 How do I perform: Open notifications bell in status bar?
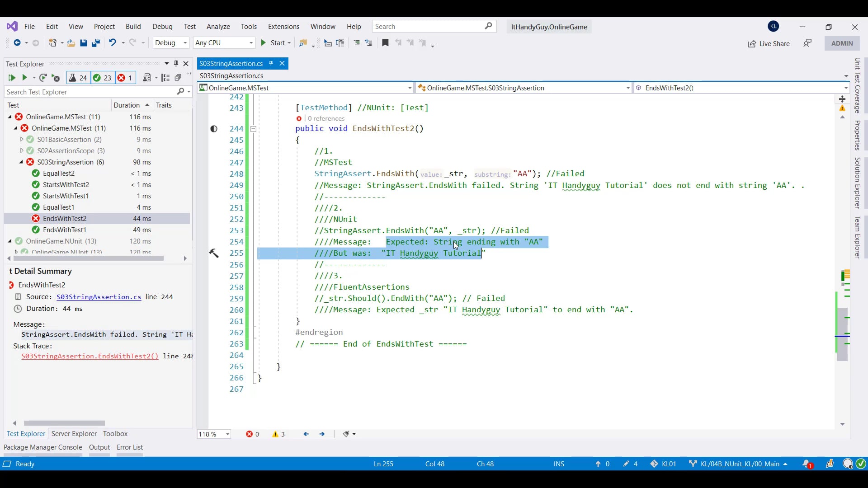(x=807, y=464)
